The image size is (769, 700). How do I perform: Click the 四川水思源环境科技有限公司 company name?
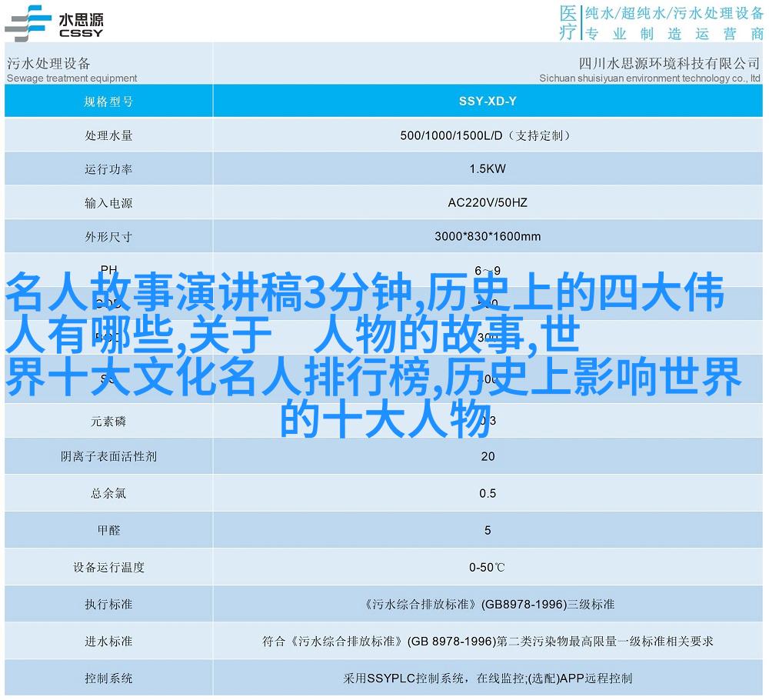(669, 63)
